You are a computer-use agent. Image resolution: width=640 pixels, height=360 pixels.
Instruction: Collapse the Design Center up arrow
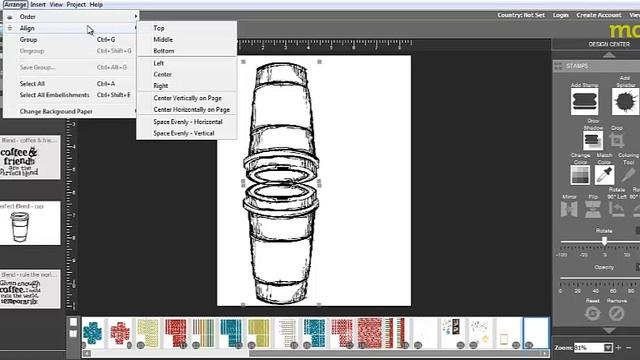tap(609, 55)
